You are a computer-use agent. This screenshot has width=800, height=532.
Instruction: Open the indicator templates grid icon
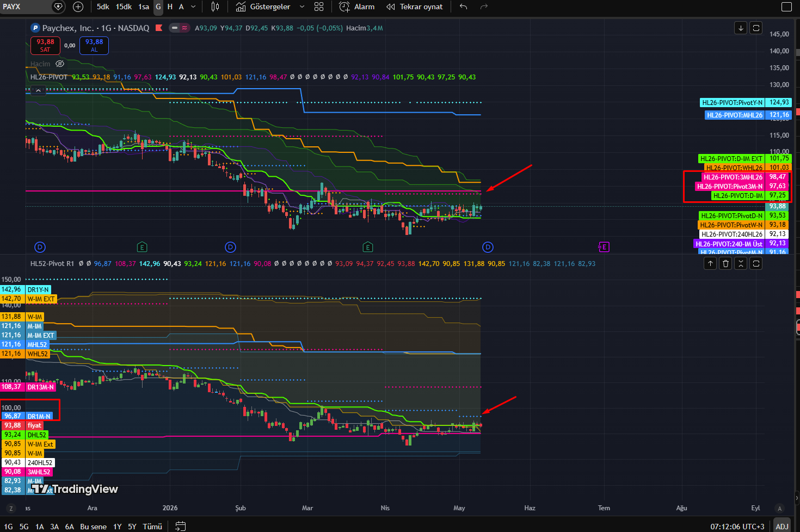[x=319, y=7]
